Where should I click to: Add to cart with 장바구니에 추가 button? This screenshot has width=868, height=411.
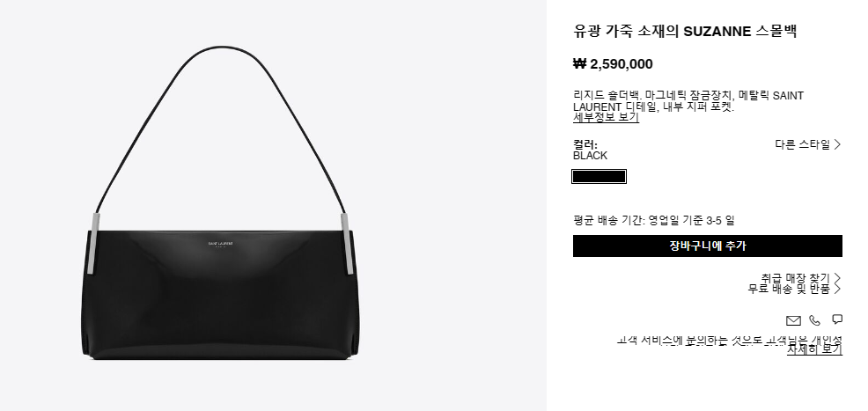(708, 246)
